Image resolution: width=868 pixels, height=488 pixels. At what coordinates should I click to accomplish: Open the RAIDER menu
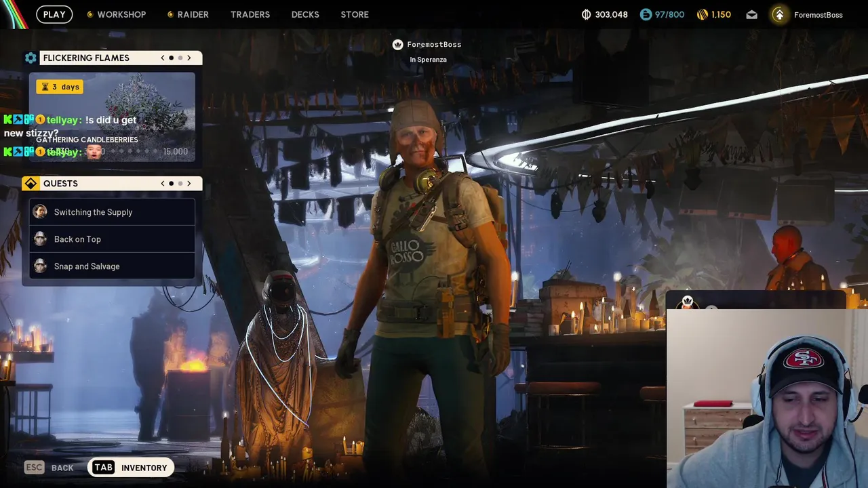[193, 14]
